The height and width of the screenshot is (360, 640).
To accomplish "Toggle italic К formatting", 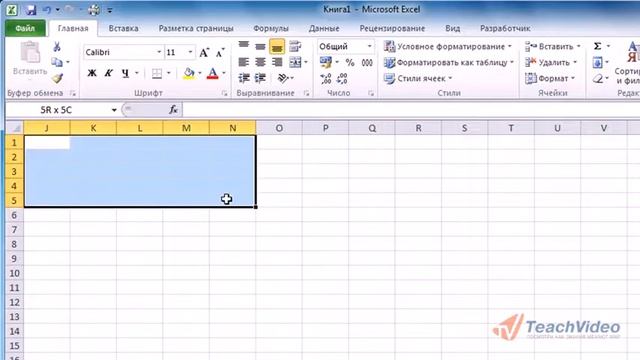I will [108, 73].
